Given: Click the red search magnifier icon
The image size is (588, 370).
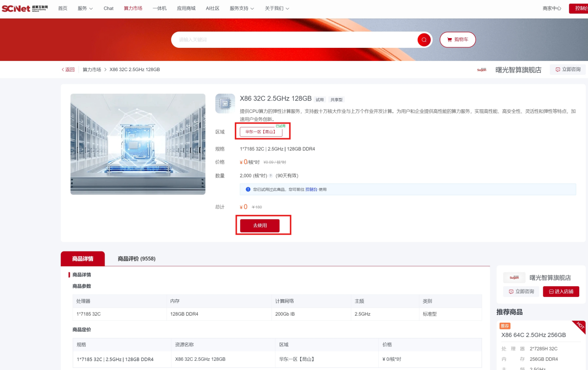Looking at the screenshot, I should click(424, 40).
